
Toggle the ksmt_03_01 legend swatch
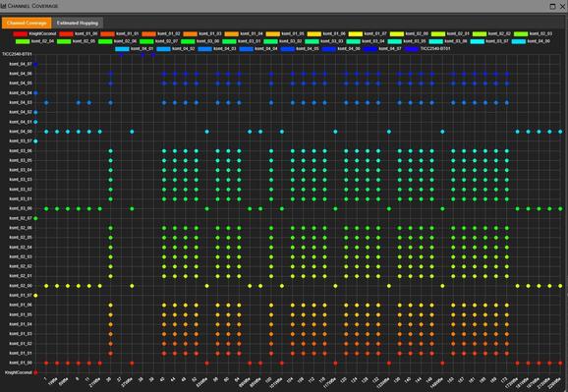click(229, 41)
